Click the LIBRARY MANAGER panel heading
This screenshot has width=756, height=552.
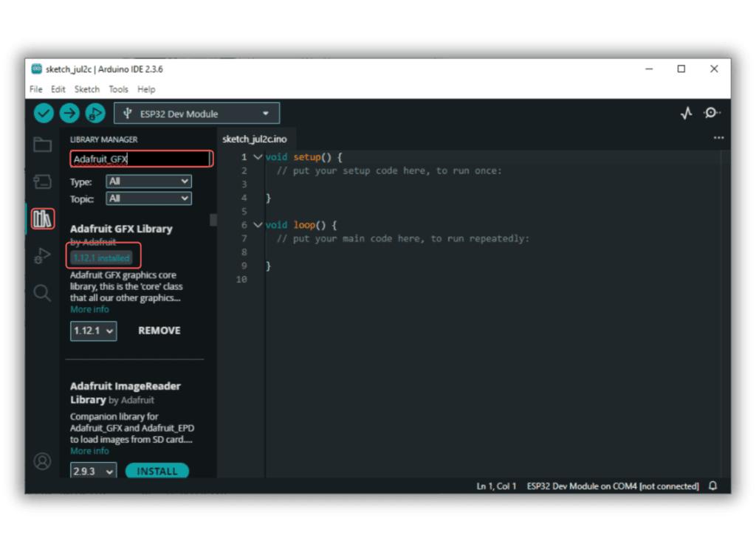103,139
